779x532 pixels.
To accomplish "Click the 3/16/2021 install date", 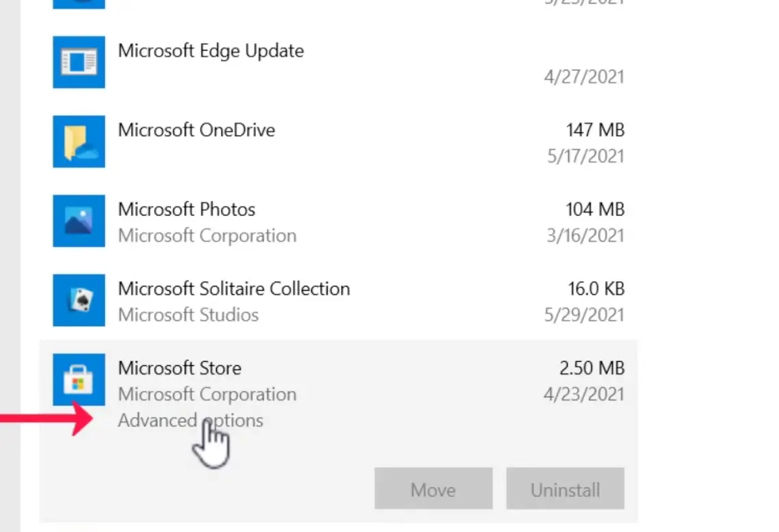I will click(x=585, y=235).
